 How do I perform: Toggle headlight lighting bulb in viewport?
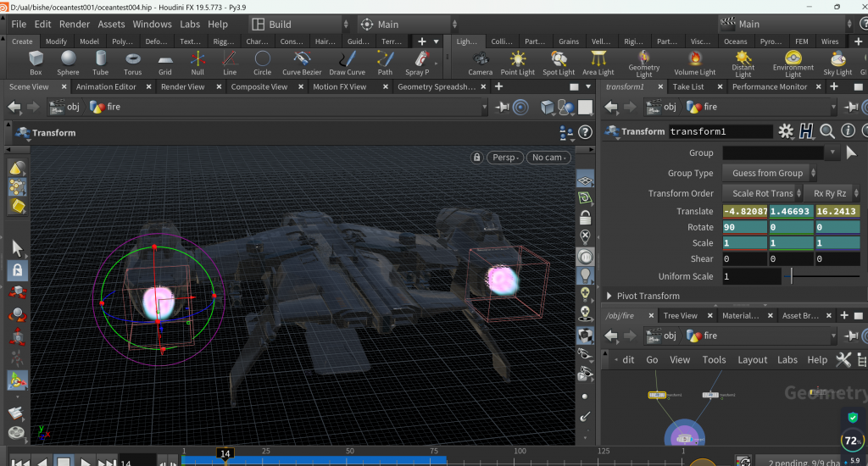585,275
